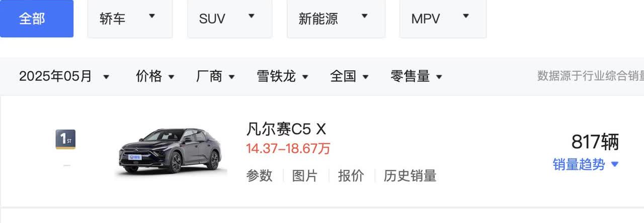Expand the 价格 filter
This screenshot has height=223, width=644.
point(155,76)
